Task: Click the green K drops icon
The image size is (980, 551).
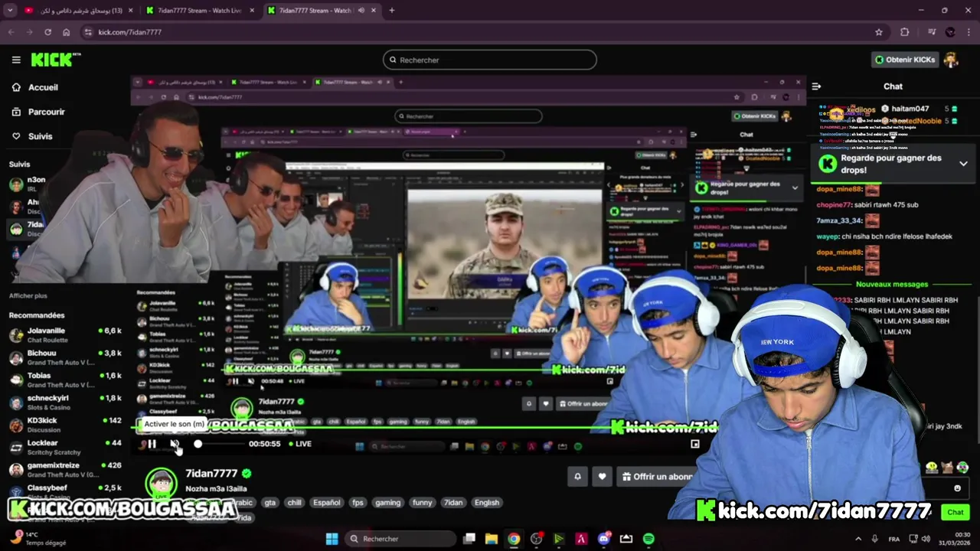Action: pos(828,163)
